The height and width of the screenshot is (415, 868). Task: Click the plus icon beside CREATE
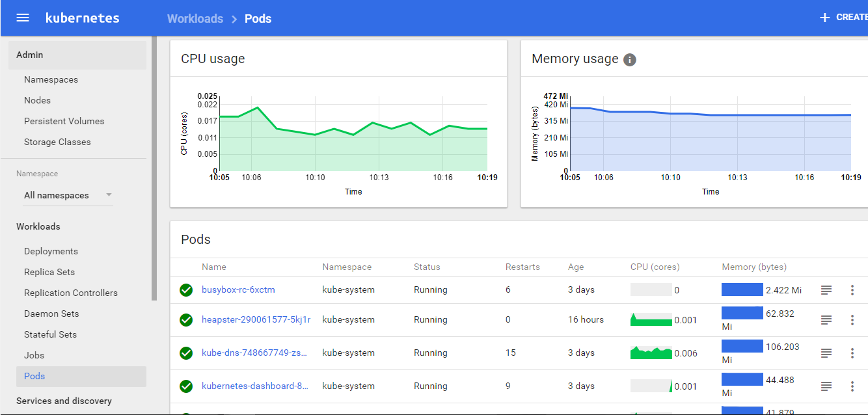click(x=824, y=18)
